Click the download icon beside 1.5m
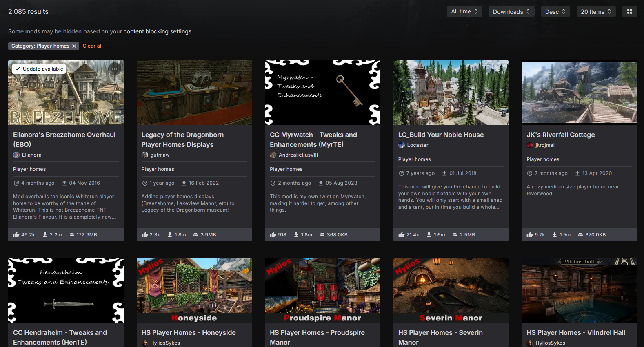Screen dimensions: 644x347 point(555,235)
